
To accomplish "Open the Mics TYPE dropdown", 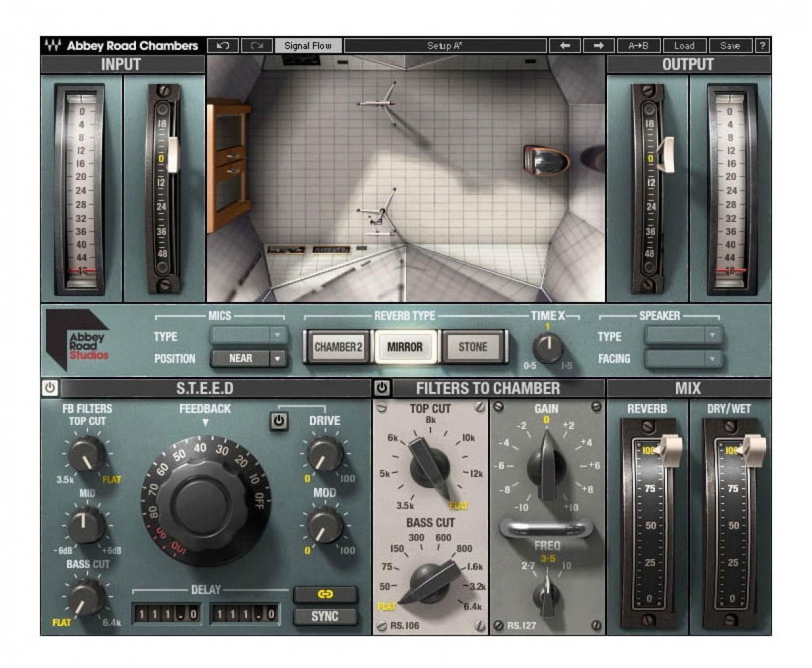I will point(248,336).
